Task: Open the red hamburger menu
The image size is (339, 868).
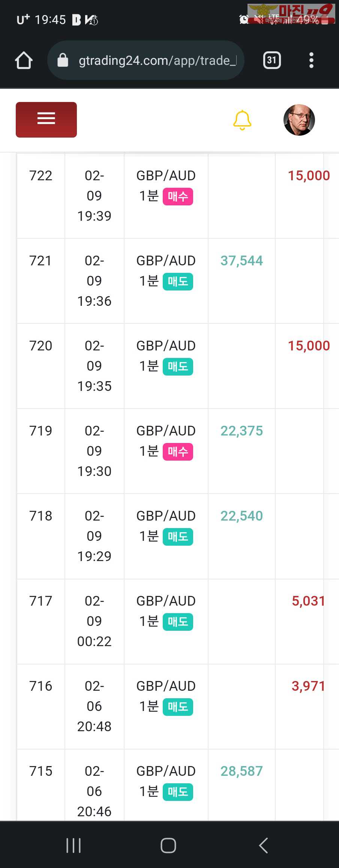Action: tap(46, 120)
